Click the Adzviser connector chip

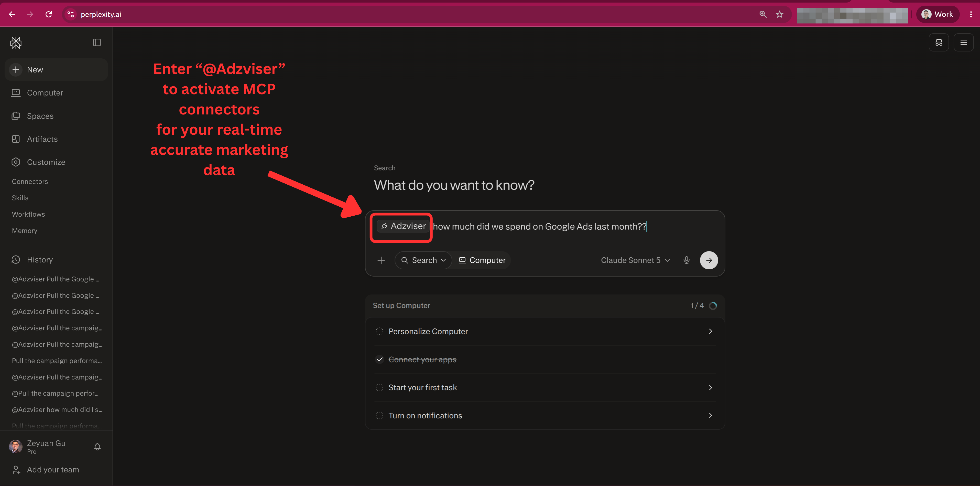point(403,226)
